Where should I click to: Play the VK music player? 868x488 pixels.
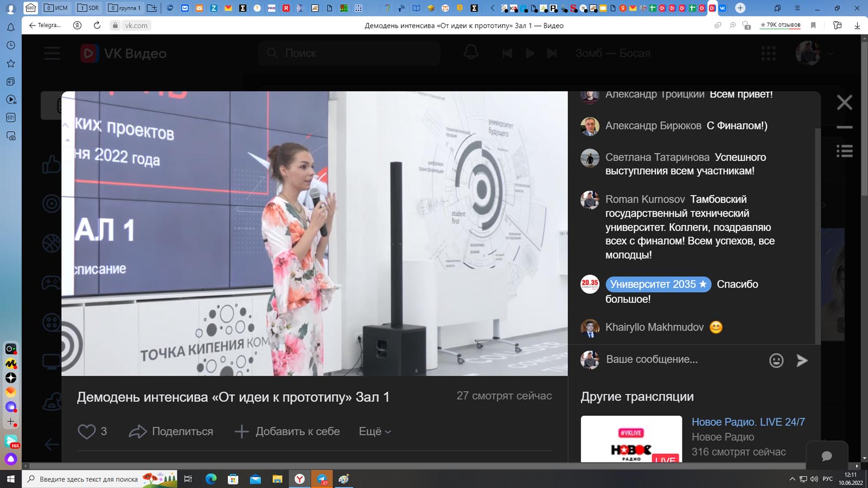click(x=530, y=53)
